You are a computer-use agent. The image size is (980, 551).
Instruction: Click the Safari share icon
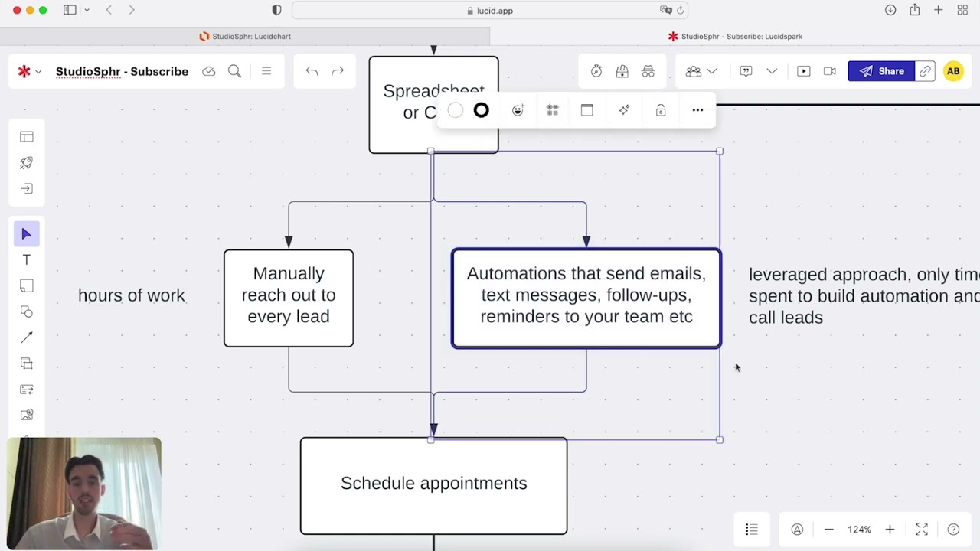pos(915,10)
